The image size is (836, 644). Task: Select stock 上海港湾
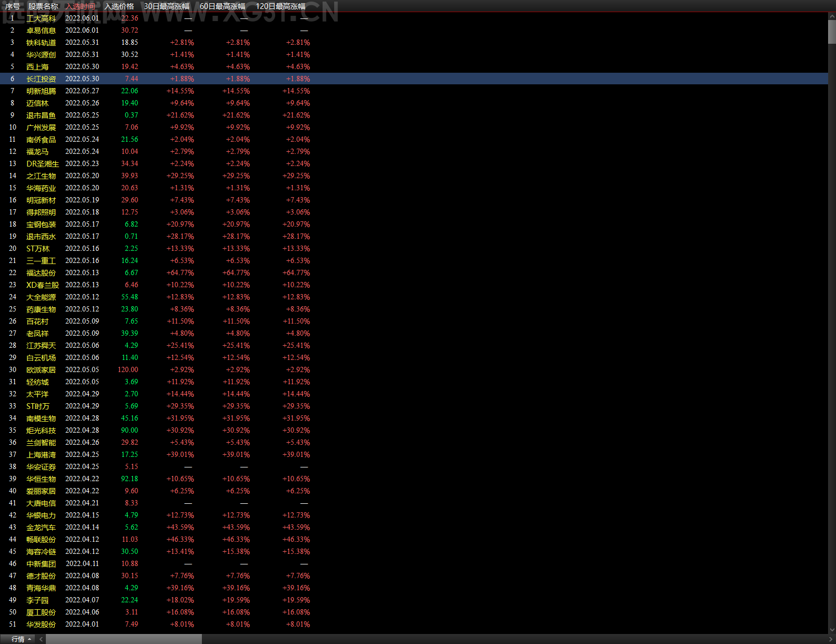pyautogui.click(x=41, y=455)
